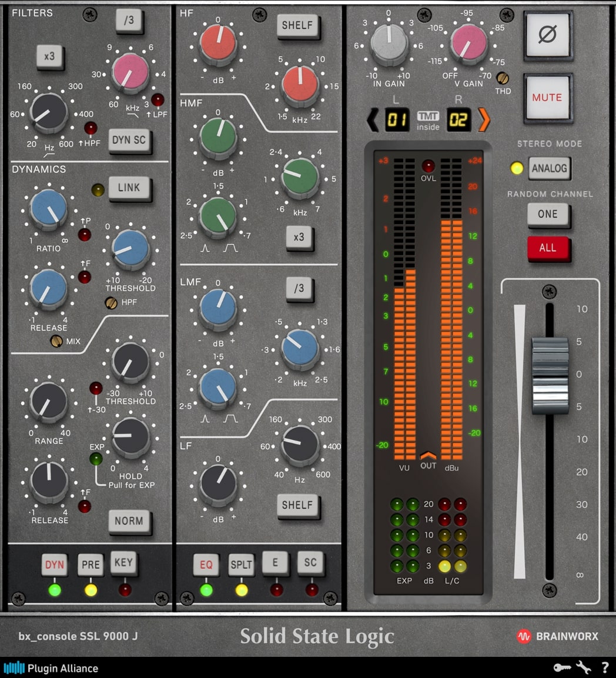Click the E EQ type button
The width and height of the screenshot is (616, 678).
coord(275,562)
